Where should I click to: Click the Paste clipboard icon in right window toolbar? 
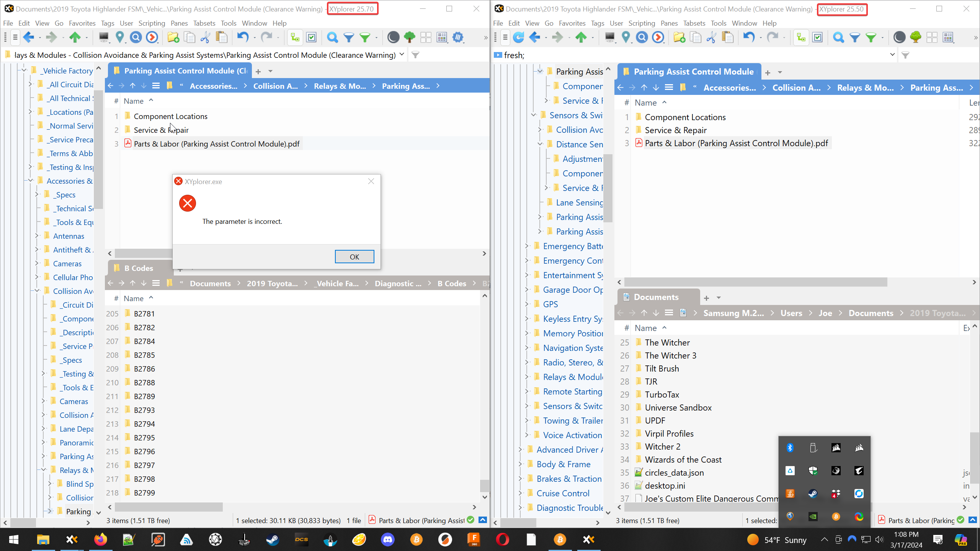pyautogui.click(x=727, y=37)
